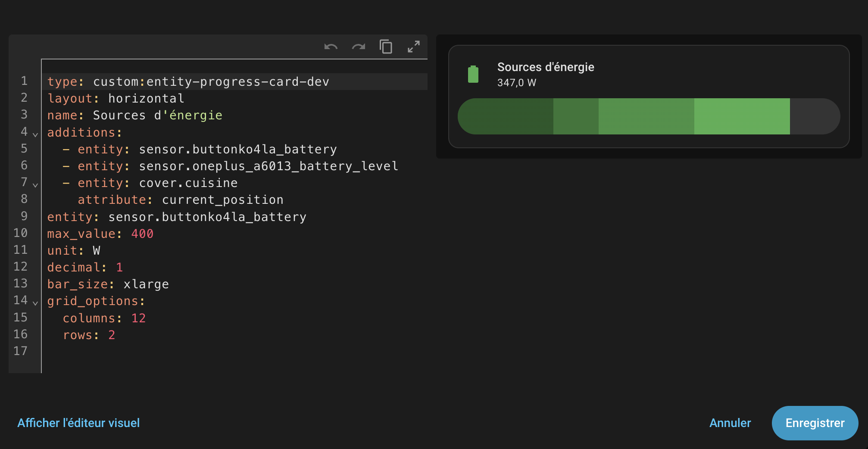Expand the code editor to fullscreen
868x449 pixels.
[413, 47]
